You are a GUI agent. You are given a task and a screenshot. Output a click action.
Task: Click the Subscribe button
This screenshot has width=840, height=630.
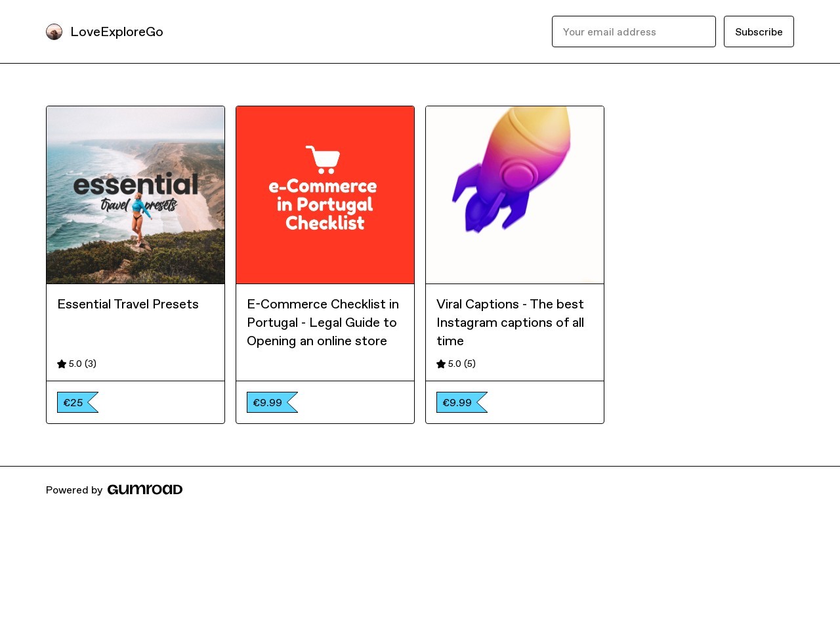coord(759,31)
